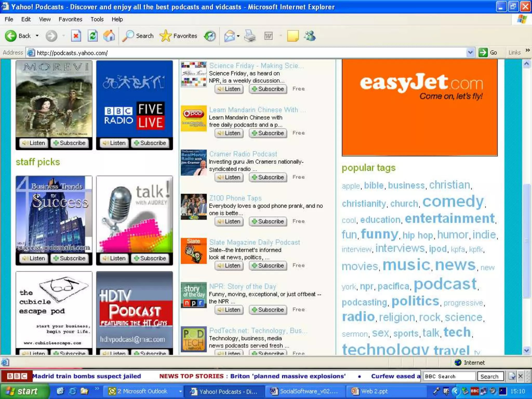Click the 'comedy' popular tag link

(x=453, y=202)
